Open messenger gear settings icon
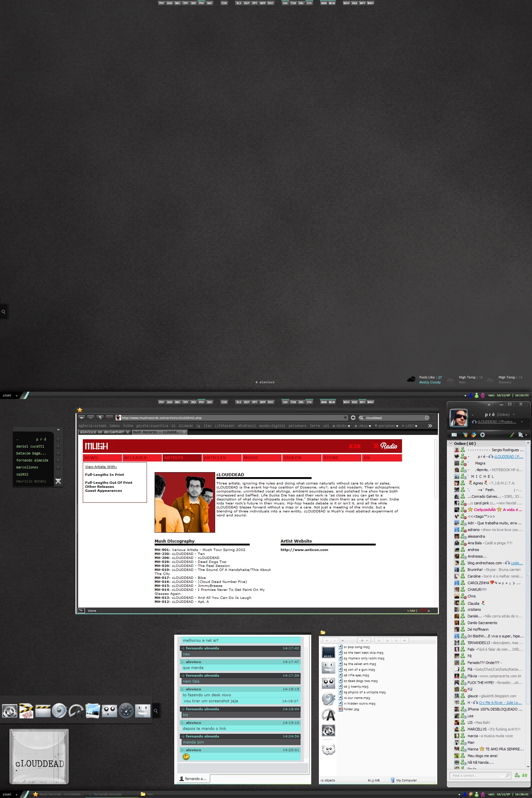The width and height of the screenshot is (532, 798). (x=482, y=435)
